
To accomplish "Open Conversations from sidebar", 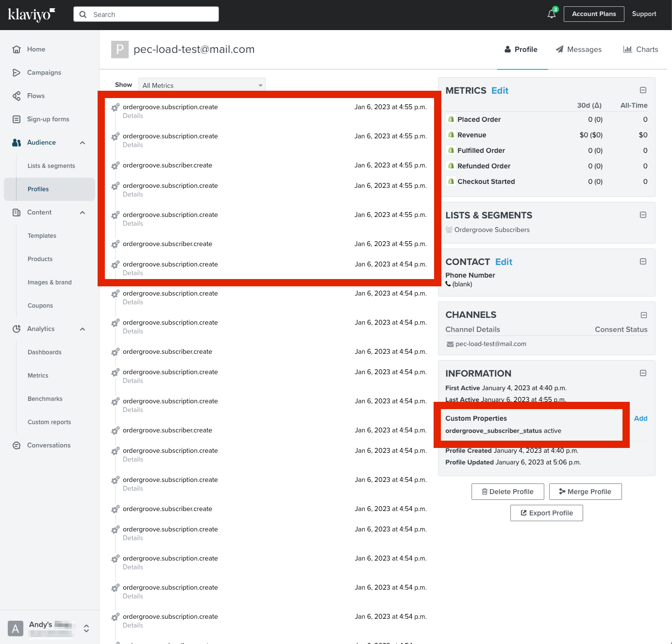I will click(49, 446).
